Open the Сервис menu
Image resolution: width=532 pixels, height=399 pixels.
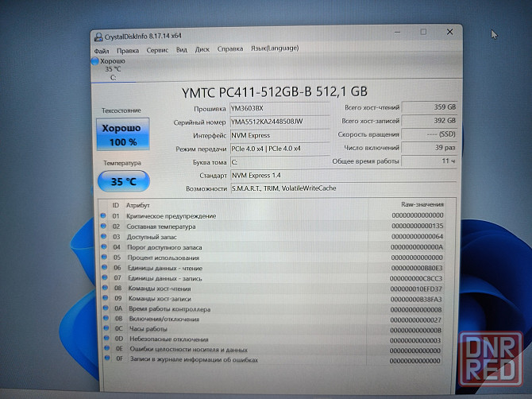tap(157, 49)
